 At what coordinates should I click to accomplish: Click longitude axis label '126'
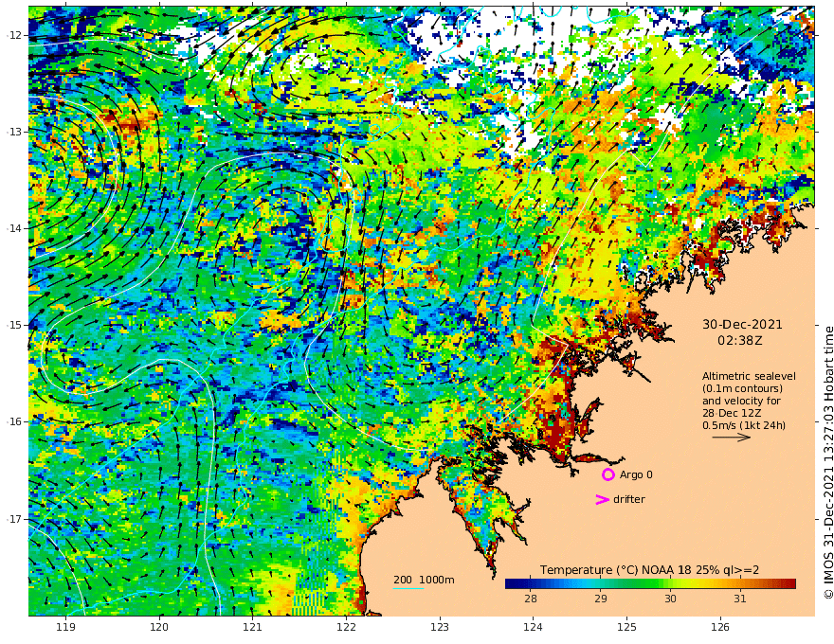(x=720, y=627)
